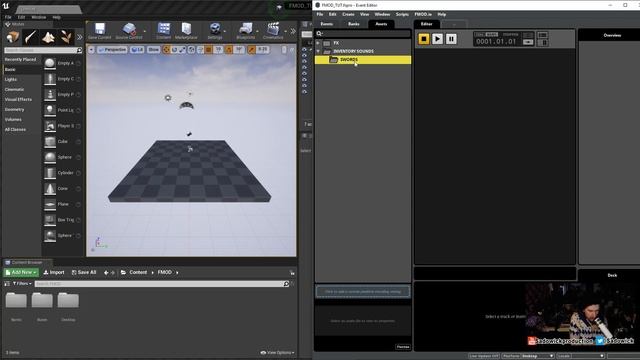The width and height of the screenshot is (640, 360).
Task: Click Save All in Content Browser
Action: click(x=84, y=272)
